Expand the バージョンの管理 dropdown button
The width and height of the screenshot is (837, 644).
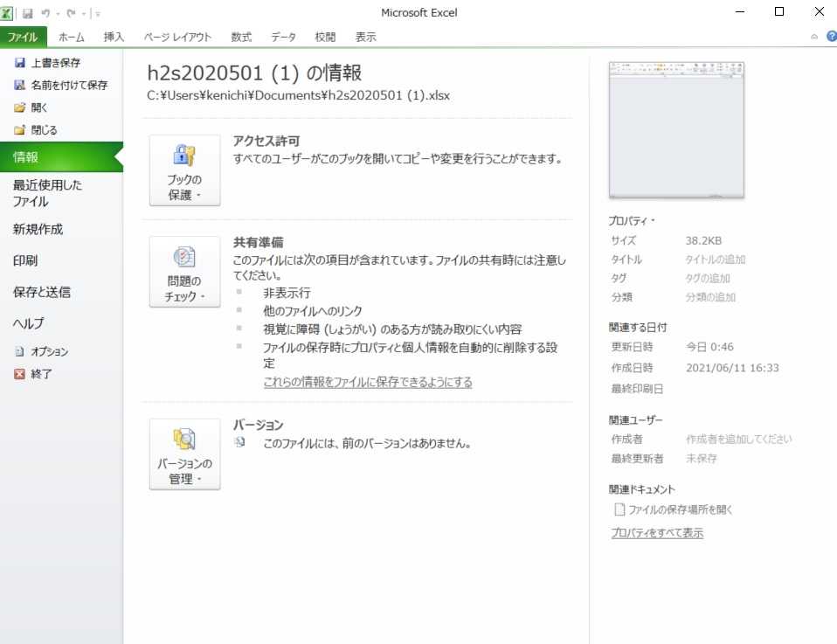[x=184, y=454]
